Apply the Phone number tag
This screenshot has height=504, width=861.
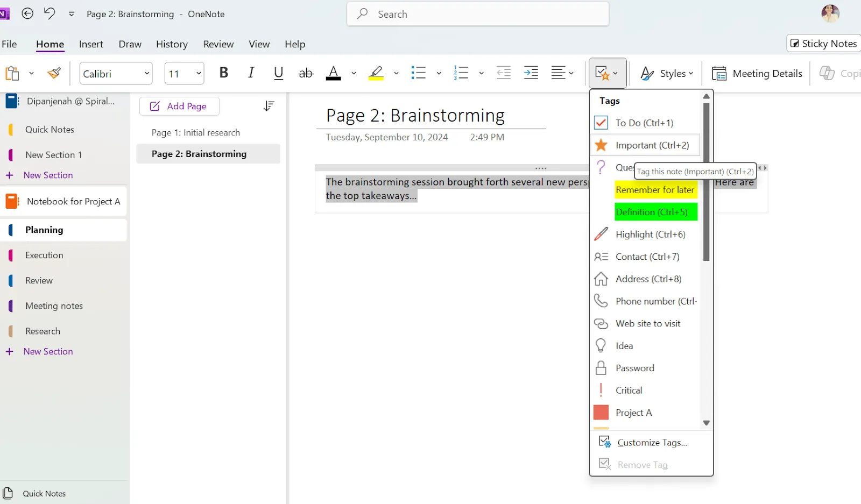(x=645, y=301)
